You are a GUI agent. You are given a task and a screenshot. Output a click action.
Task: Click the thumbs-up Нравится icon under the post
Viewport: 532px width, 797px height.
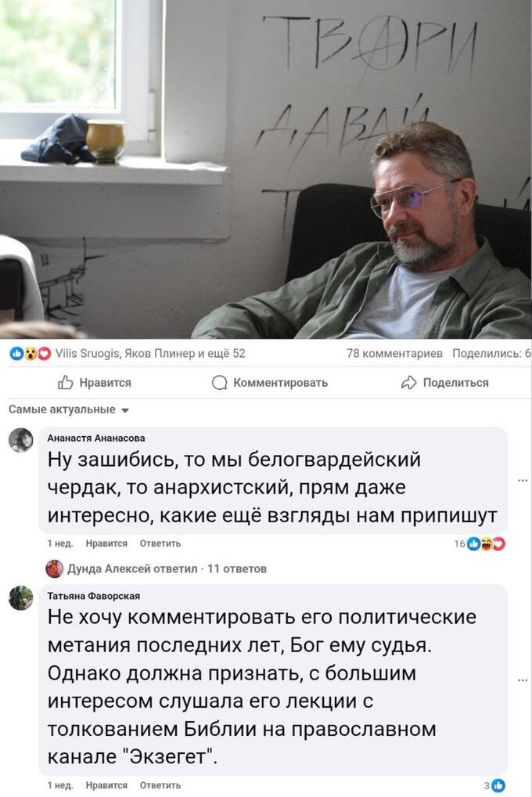point(65,382)
